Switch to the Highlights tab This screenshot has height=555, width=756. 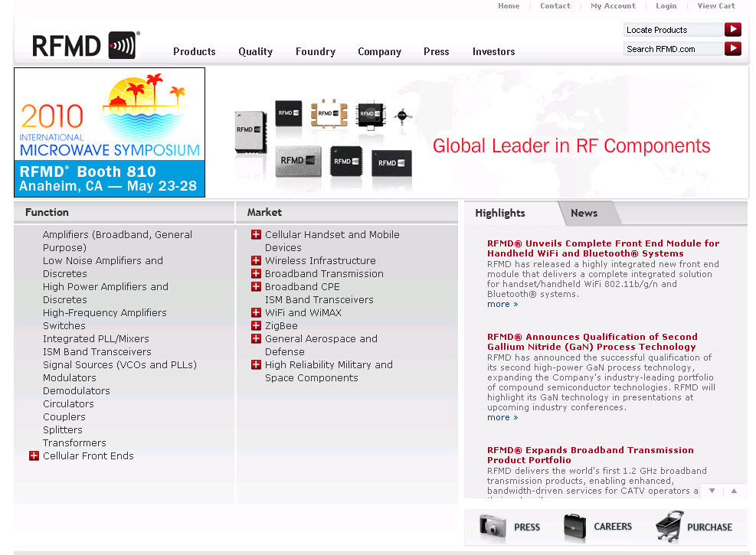(x=500, y=213)
